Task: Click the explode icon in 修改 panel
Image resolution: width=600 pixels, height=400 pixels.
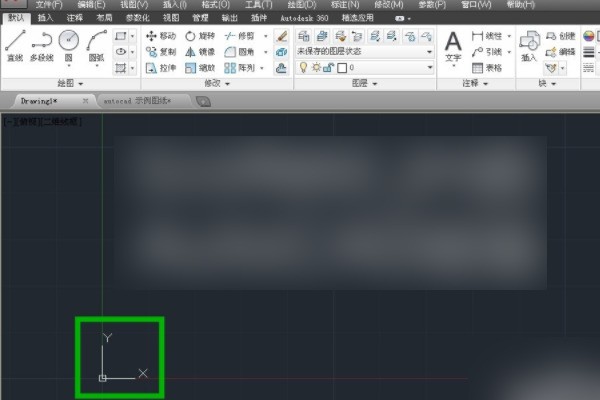Action: point(282,52)
